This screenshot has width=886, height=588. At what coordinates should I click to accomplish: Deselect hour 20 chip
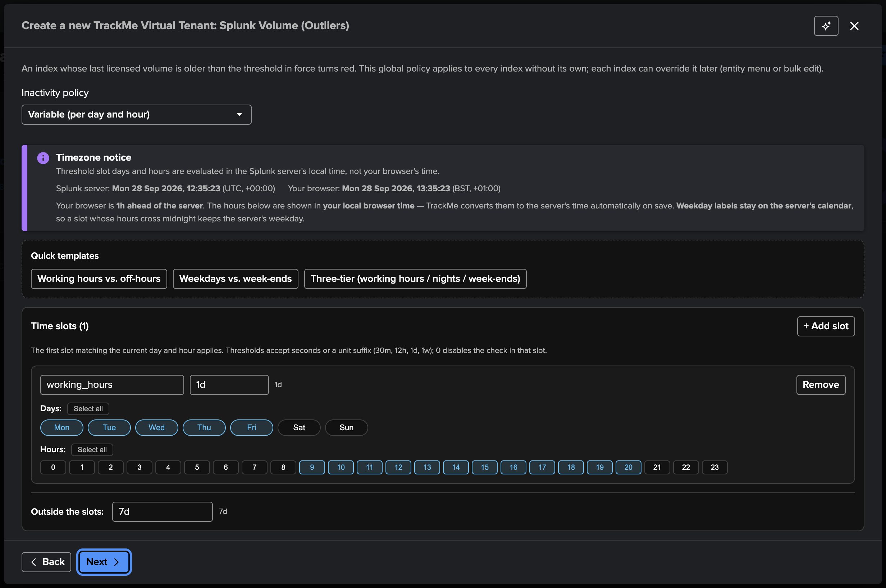(628, 467)
